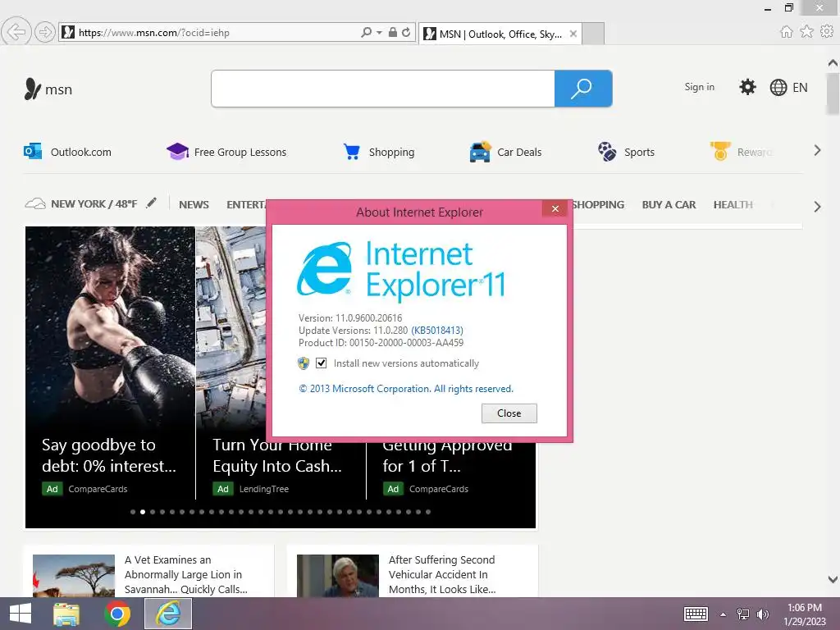This screenshot has width=840, height=630.
Task: Click the Microsoft Corporation copyright link
Action: [406, 389]
